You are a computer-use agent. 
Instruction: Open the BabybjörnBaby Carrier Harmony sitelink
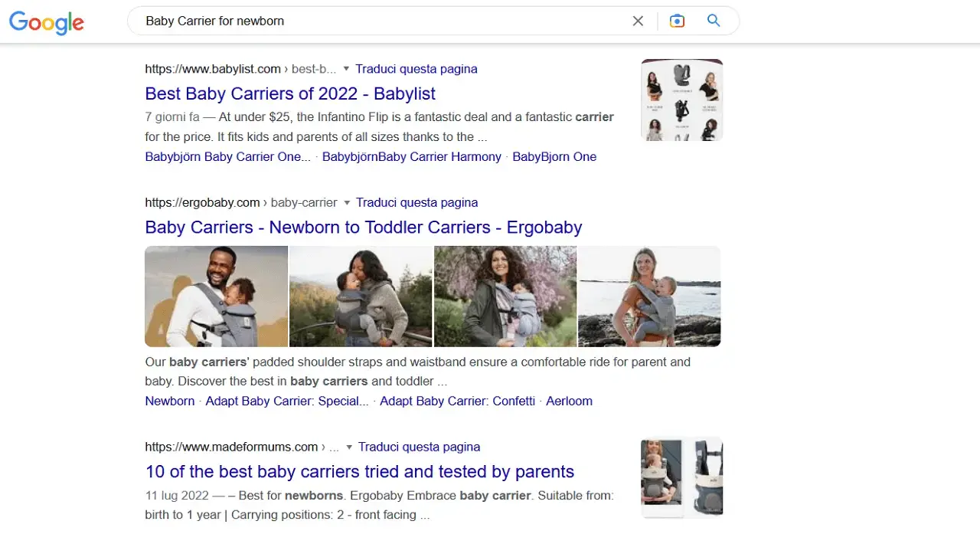412,157
